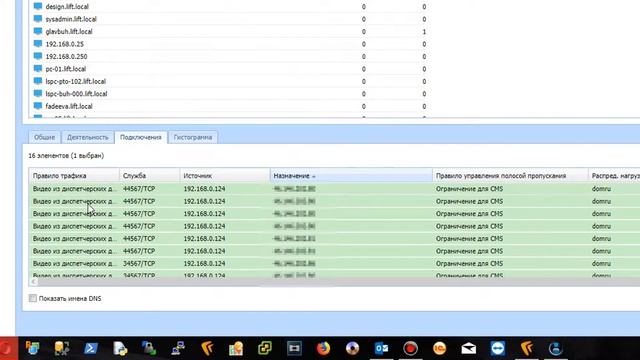Select the computer icon for 192.168.0.250
Viewport: 640px width, 360px height.
click(38, 56)
